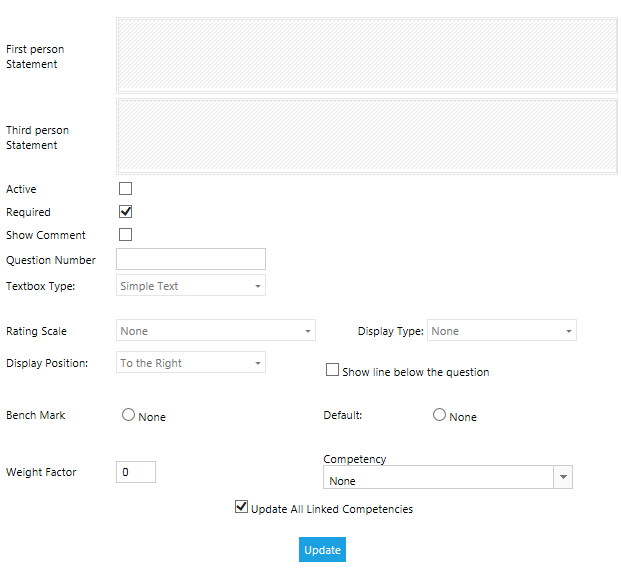Click the Third person Statement text area
Screen dimensions: 621x568
(366, 136)
